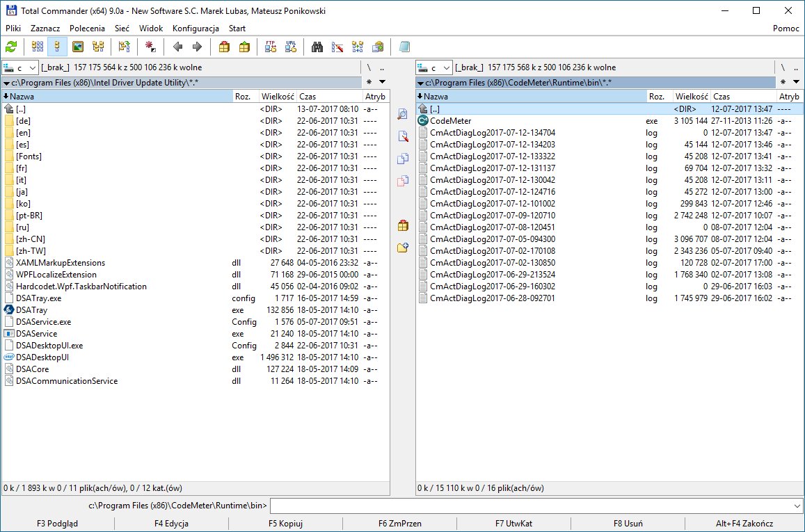Viewport: 805px width, 532px height.
Task: Go forward with the right arrow icon
Action: click(x=197, y=47)
